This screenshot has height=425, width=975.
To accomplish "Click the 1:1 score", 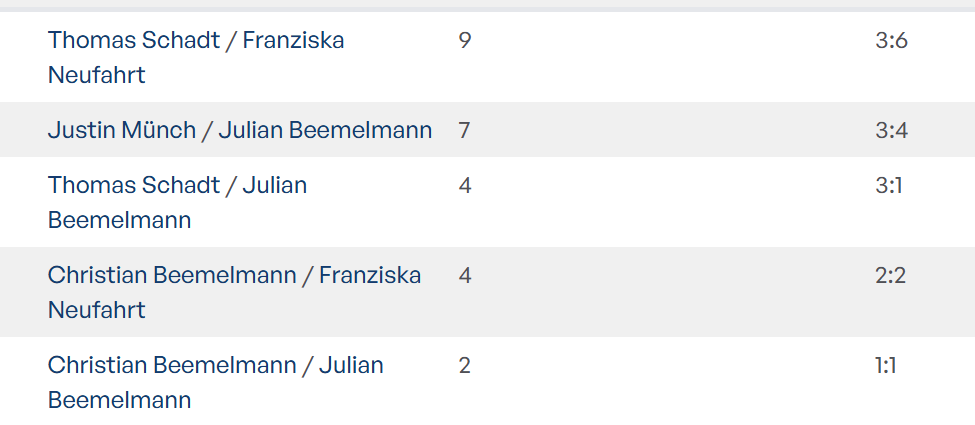I will click(886, 365).
